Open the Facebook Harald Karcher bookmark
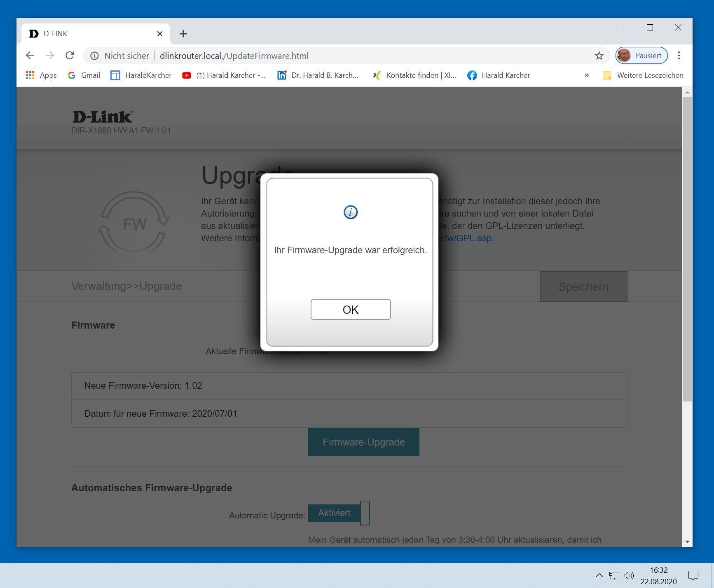Screen dimensions: 714x588 click(x=499, y=75)
